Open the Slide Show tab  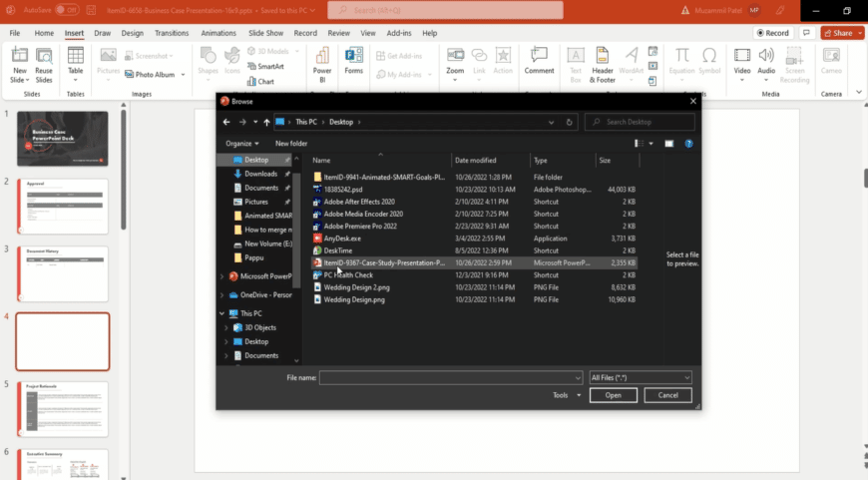tap(265, 33)
